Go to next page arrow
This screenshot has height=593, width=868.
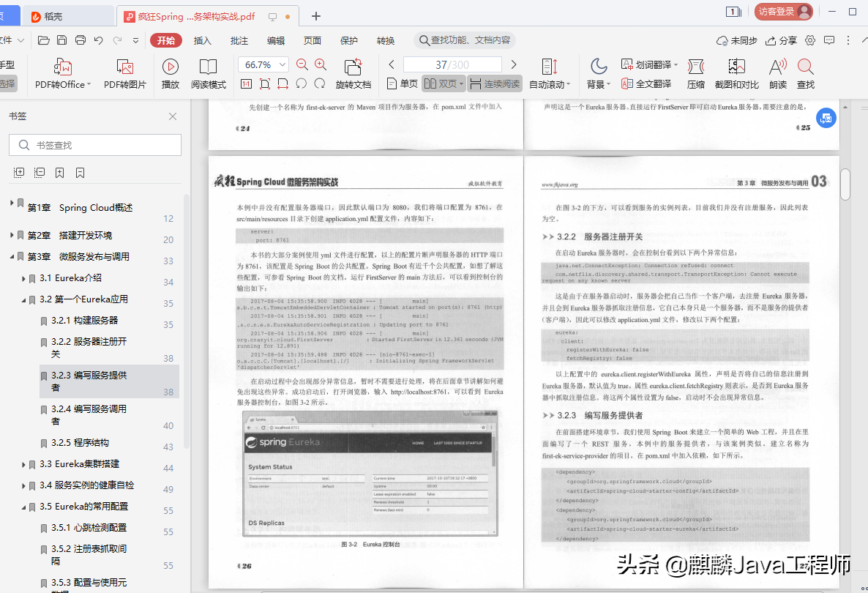click(x=514, y=64)
